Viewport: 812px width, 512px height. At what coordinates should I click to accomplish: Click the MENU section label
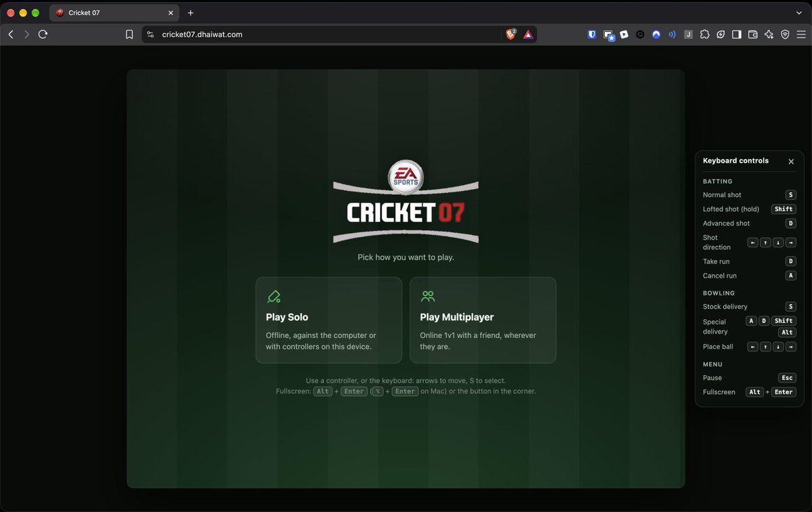coord(712,364)
